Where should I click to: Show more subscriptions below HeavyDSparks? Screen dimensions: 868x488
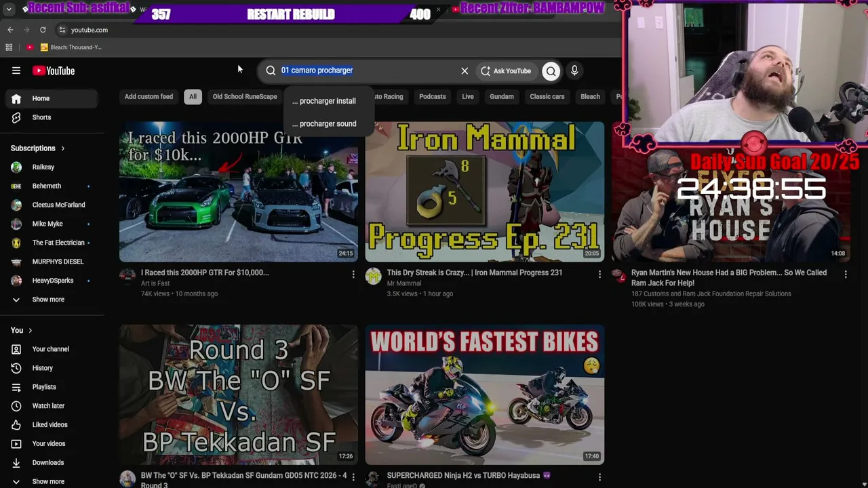point(52,300)
